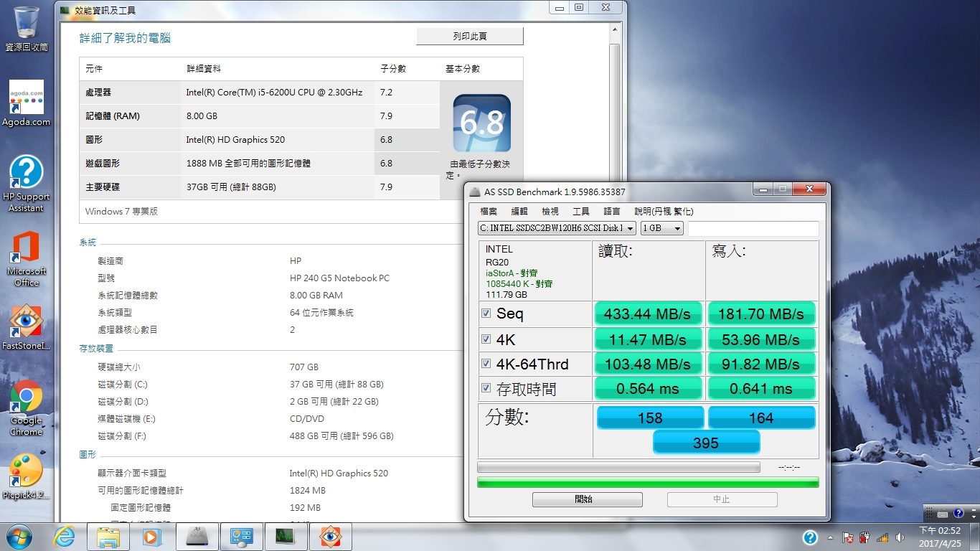Click the Show Desktop button at taskbar end
Viewport: 980px width, 551px height.
click(x=975, y=537)
